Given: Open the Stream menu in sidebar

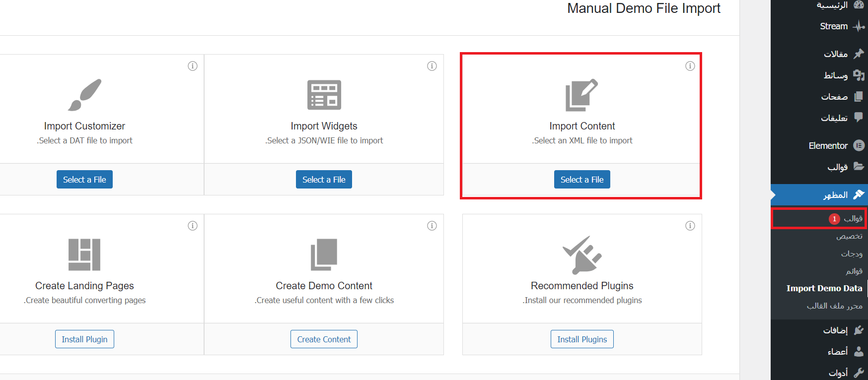Looking at the screenshot, I should (834, 26).
